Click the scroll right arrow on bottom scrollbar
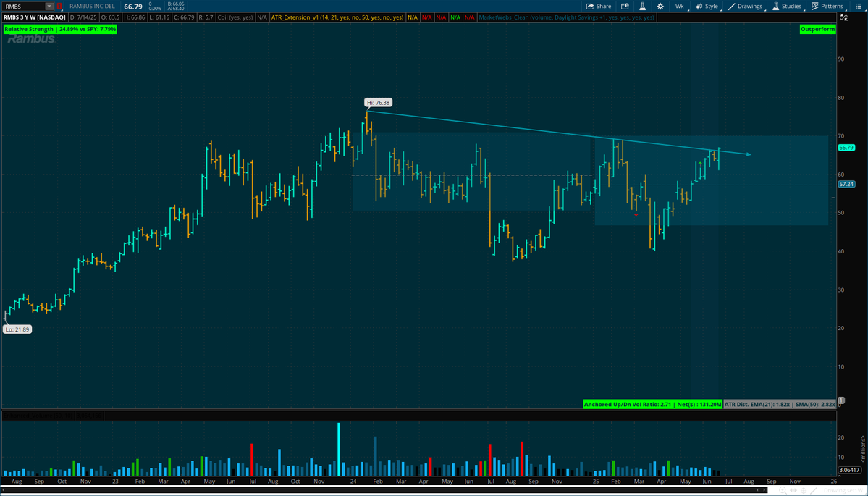This screenshot has height=496, width=868. tap(764, 490)
